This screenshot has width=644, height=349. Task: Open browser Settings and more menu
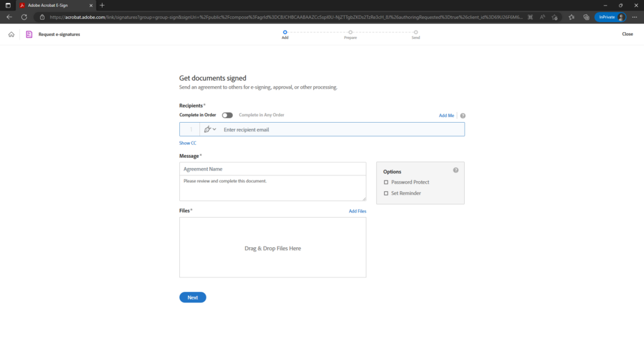point(633,17)
